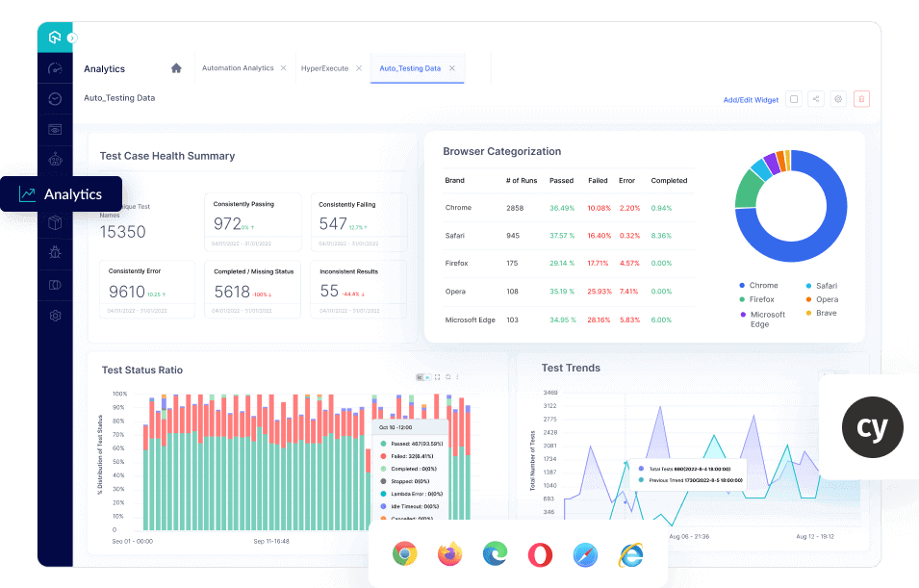Screen dimensions: 919x588
Task: Click the share icon next to Add/Edit Widget
Action: (x=816, y=99)
